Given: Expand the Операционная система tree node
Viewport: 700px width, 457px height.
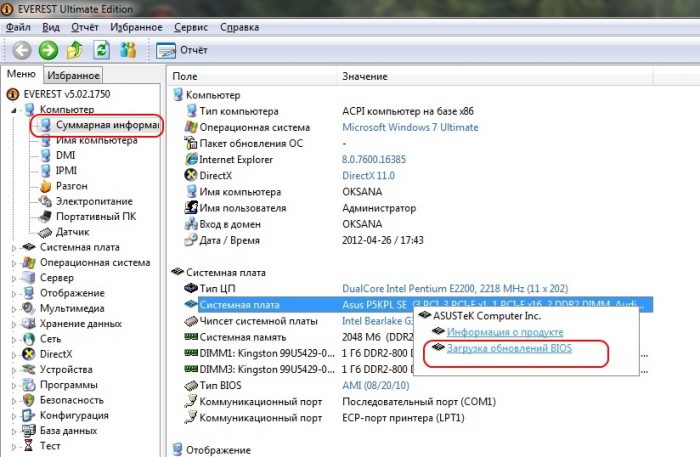Looking at the screenshot, I should coord(13,263).
